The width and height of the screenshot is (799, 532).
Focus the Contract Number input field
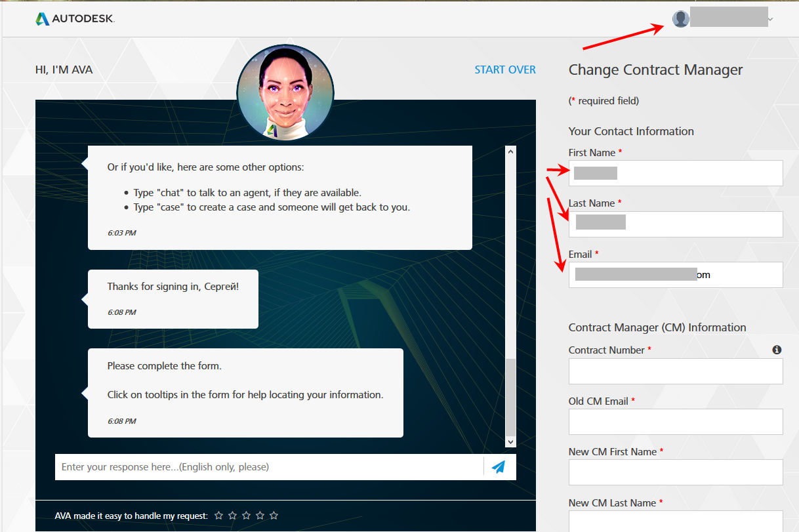pos(676,371)
